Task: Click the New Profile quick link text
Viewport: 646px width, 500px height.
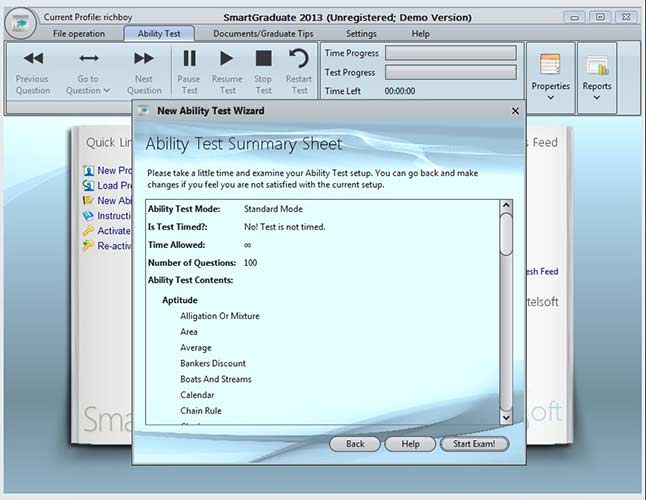Action: (115, 170)
